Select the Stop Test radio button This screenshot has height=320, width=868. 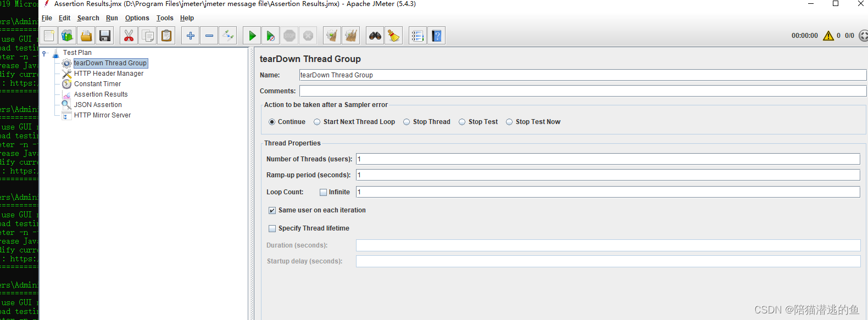462,122
